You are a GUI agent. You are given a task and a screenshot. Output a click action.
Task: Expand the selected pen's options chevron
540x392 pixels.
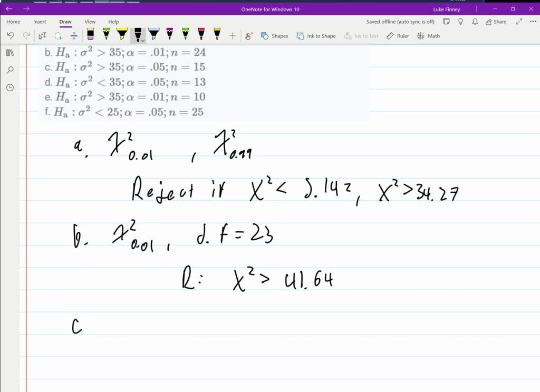click(x=143, y=40)
